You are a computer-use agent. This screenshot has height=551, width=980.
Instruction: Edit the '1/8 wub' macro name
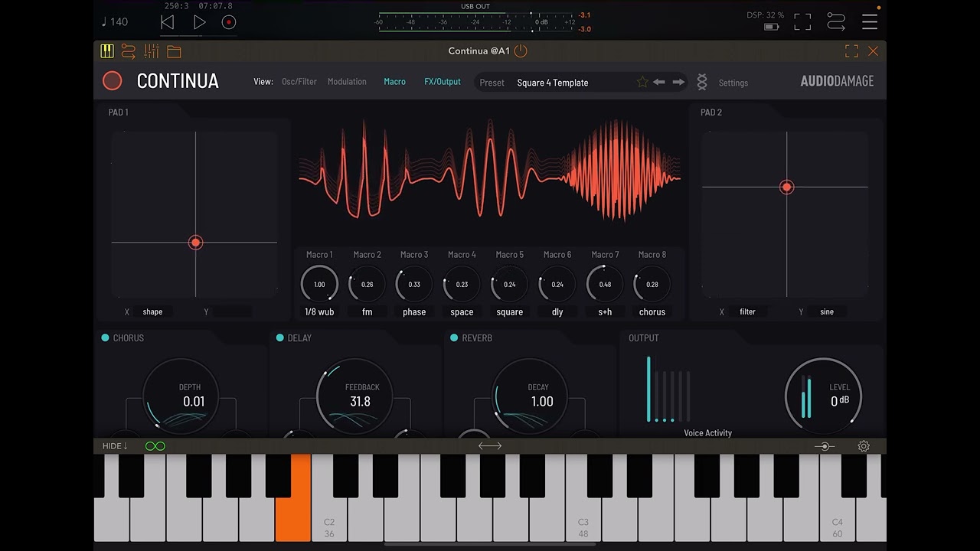(319, 311)
